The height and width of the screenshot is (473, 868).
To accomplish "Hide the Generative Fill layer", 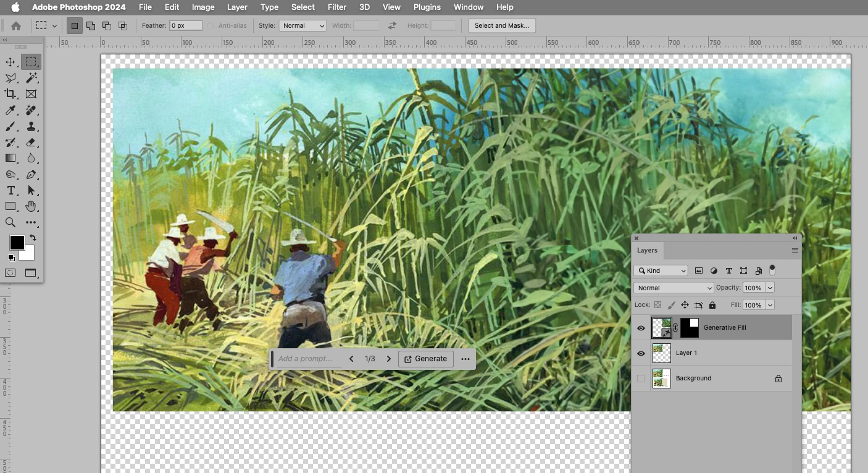I will [x=641, y=328].
